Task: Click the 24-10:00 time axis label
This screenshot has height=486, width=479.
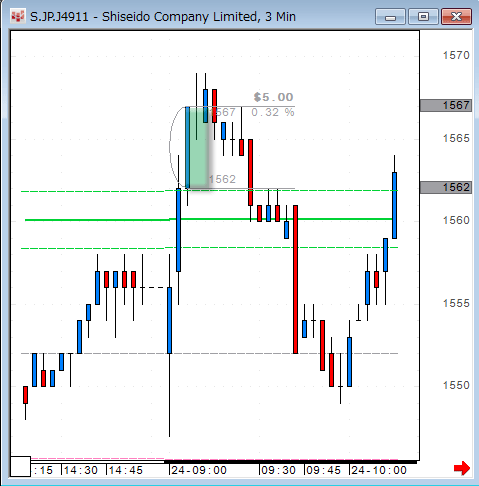Action: [x=379, y=470]
